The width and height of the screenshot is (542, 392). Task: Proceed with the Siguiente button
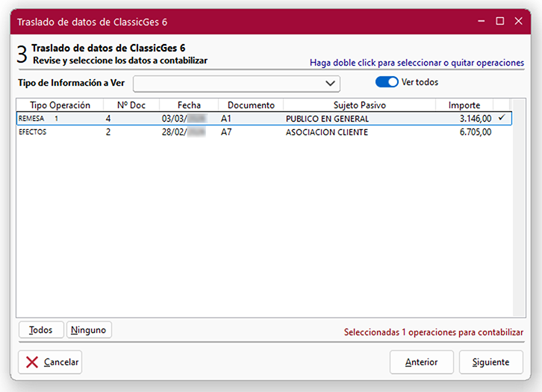490,362
